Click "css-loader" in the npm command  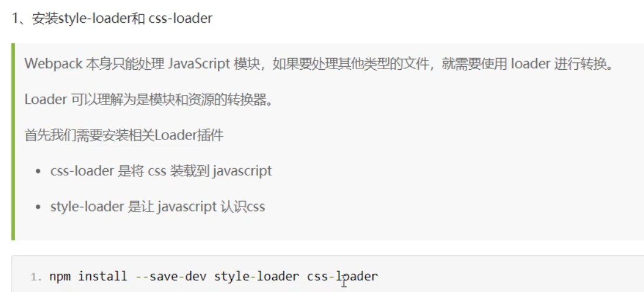point(342,276)
